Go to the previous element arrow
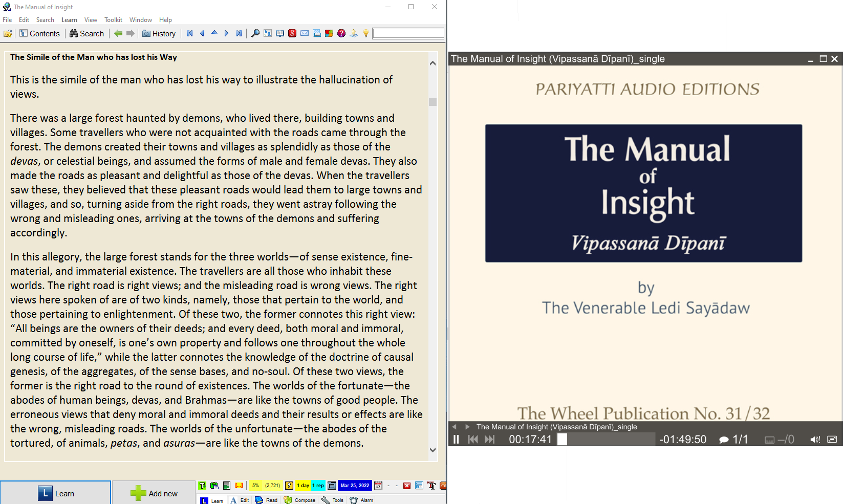 [x=202, y=33]
